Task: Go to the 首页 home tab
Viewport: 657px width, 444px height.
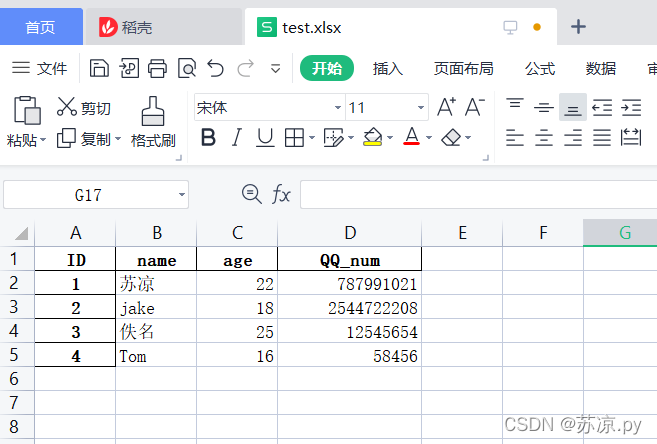Action: coord(41,27)
